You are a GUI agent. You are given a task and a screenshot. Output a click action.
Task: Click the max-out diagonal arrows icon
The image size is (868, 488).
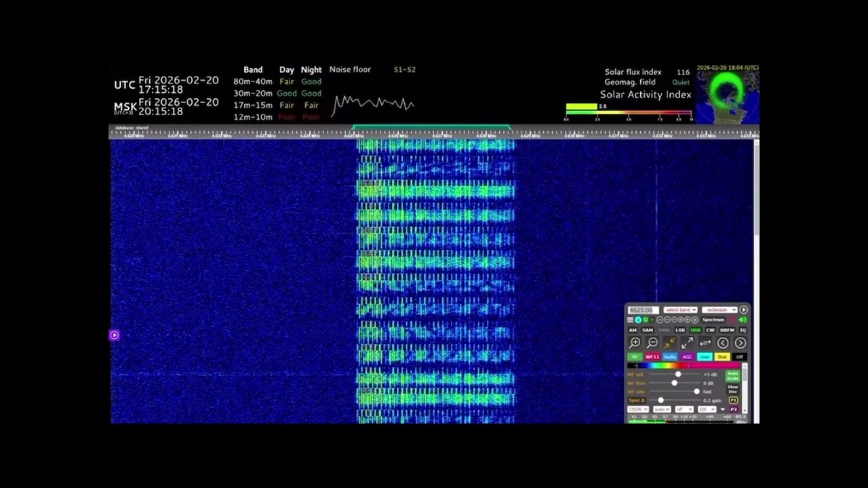point(688,343)
